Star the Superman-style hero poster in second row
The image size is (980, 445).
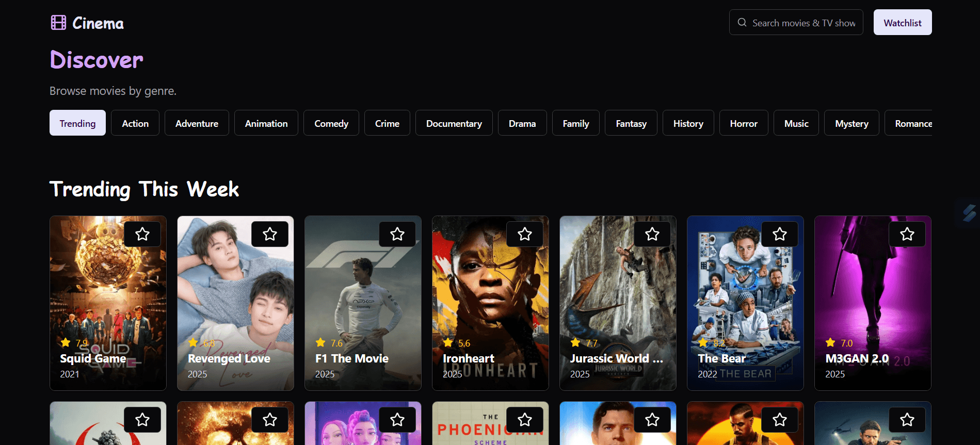(652, 420)
